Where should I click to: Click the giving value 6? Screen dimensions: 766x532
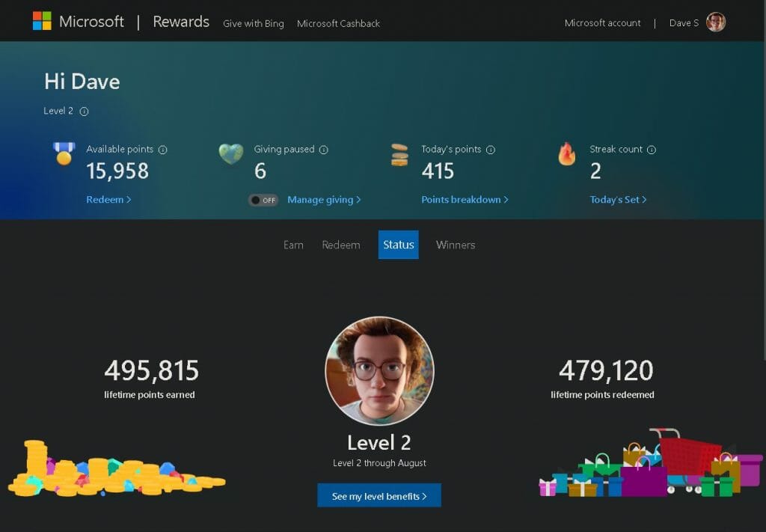click(x=260, y=171)
